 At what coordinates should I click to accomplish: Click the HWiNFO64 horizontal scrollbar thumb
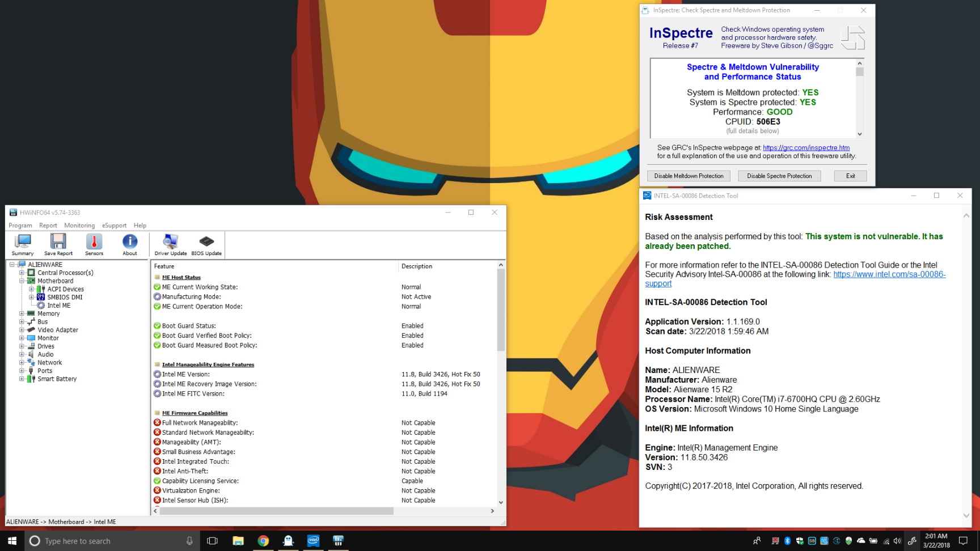277,511
